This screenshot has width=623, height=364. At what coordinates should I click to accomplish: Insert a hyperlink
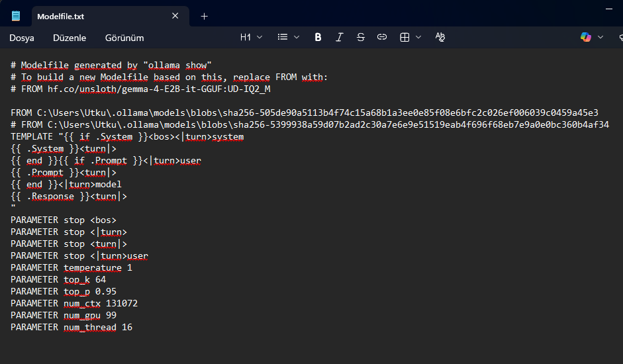(x=382, y=37)
